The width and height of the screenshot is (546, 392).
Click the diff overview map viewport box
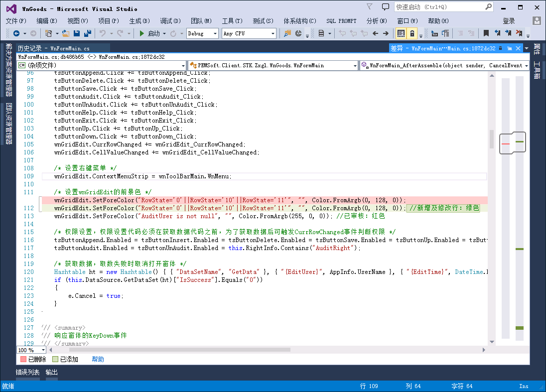click(x=512, y=143)
